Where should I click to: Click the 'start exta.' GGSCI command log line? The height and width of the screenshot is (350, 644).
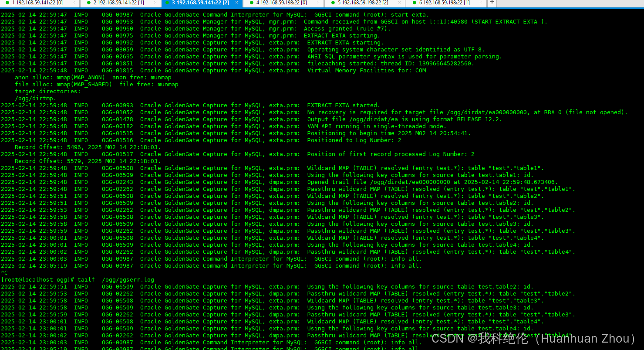click(x=215, y=15)
